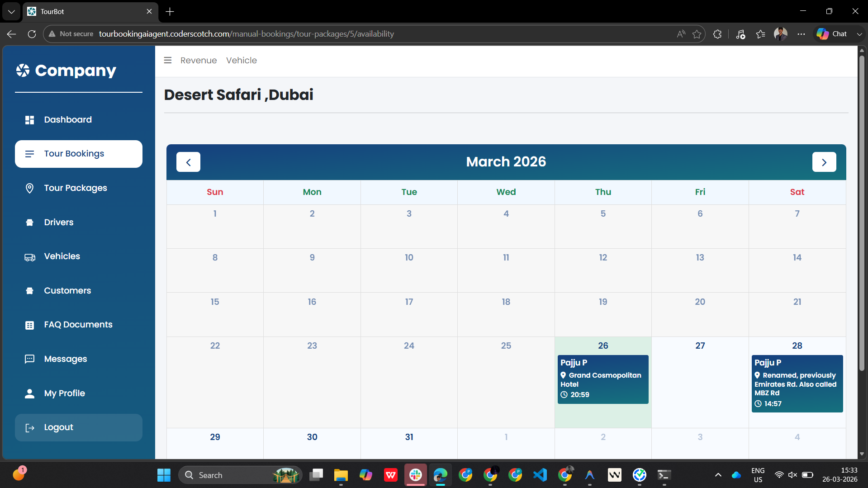This screenshot has width=868, height=488.
Task: Open Windows Start menu
Action: pos(164,475)
